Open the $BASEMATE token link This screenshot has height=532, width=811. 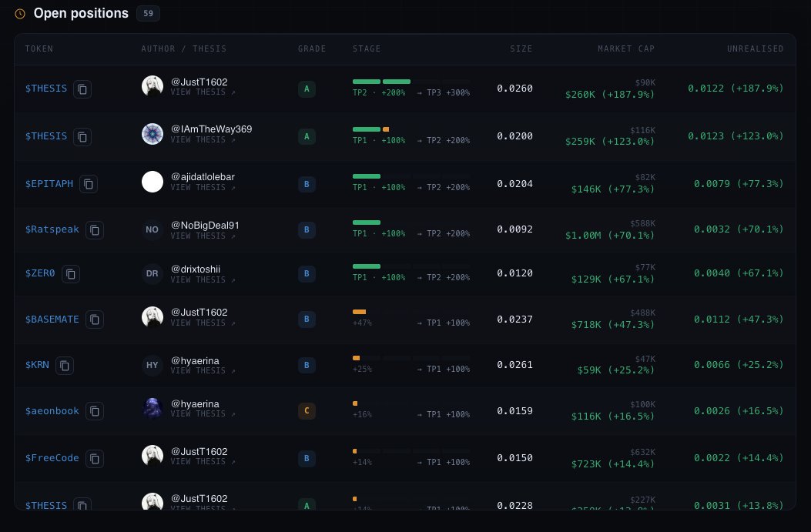(52, 319)
